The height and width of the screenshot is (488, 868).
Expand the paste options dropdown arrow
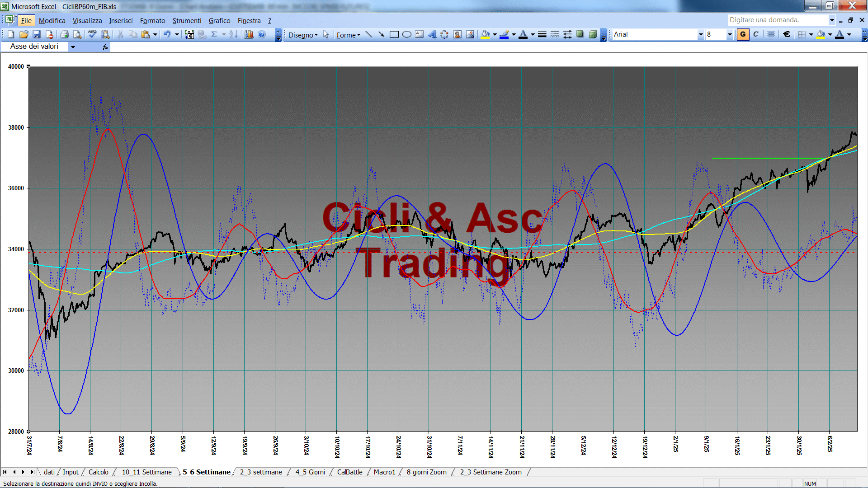pyautogui.click(x=155, y=34)
